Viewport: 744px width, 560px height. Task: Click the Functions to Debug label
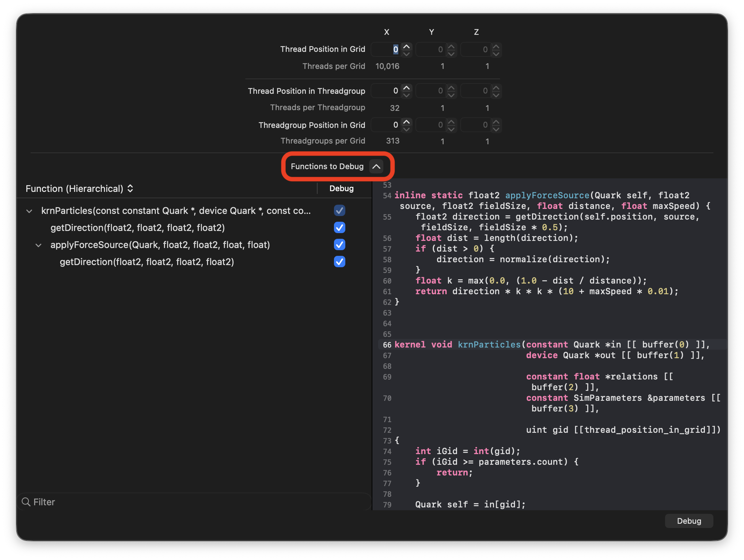327,166
